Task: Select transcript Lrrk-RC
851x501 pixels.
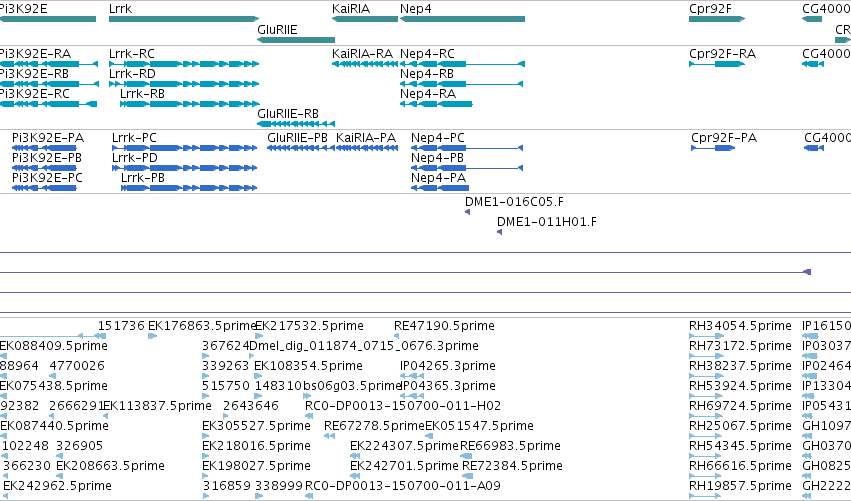Action: pos(184,64)
